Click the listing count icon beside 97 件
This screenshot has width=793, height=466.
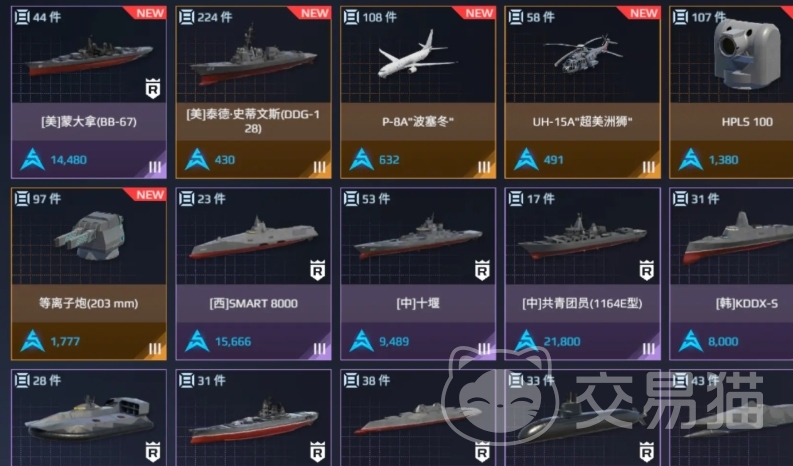[x=22, y=199]
